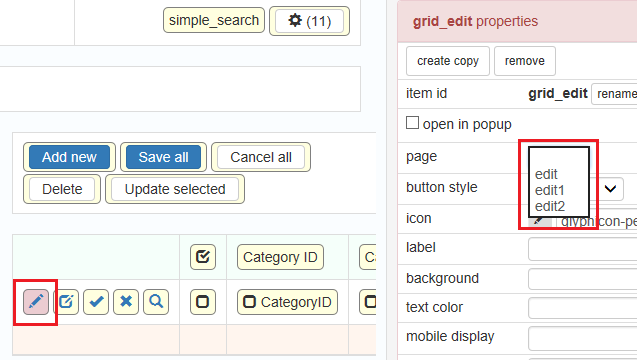Click the CategoryID field cell
This screenshot has height=360, width=637.
pos(287,302)
